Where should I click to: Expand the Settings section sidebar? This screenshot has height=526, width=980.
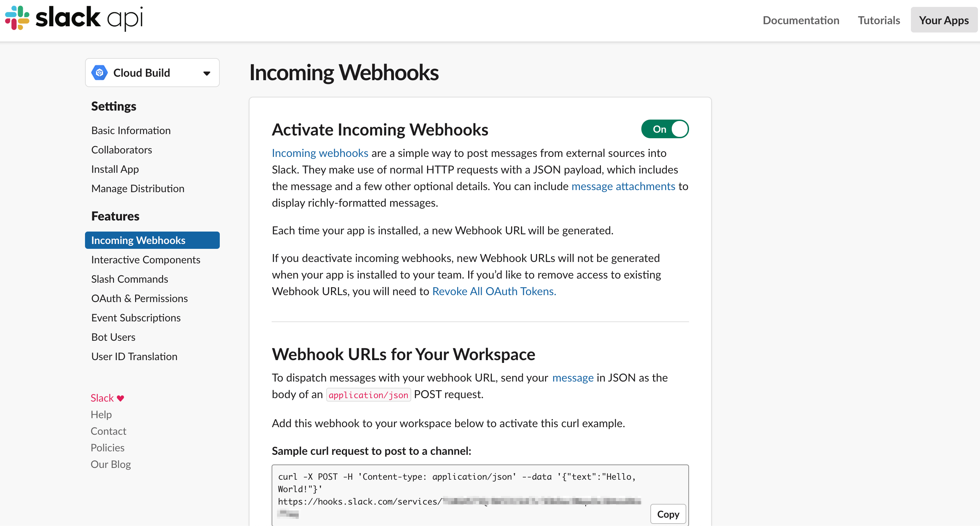coord(113,106)
